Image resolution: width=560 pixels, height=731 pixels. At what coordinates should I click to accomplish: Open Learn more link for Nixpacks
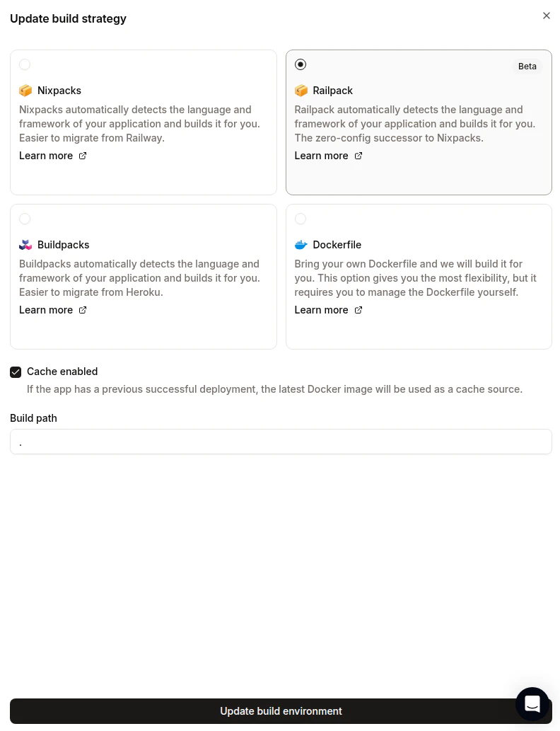46,156
